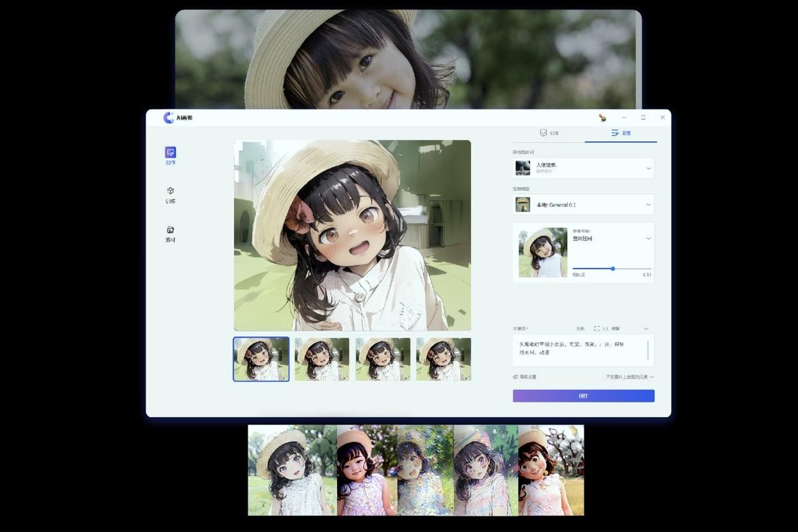
Task: Select the second generated result thumbnail
Action: tap(322, 359)
